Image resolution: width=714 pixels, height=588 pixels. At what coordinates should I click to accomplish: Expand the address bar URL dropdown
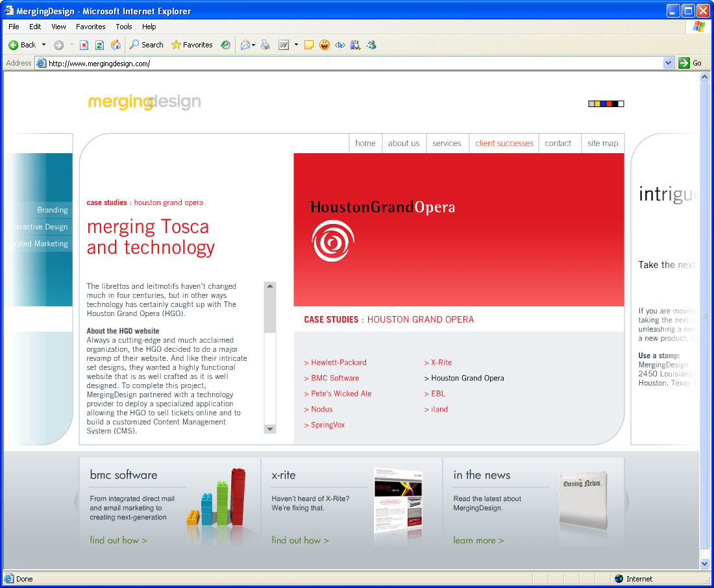coord(669,63)
